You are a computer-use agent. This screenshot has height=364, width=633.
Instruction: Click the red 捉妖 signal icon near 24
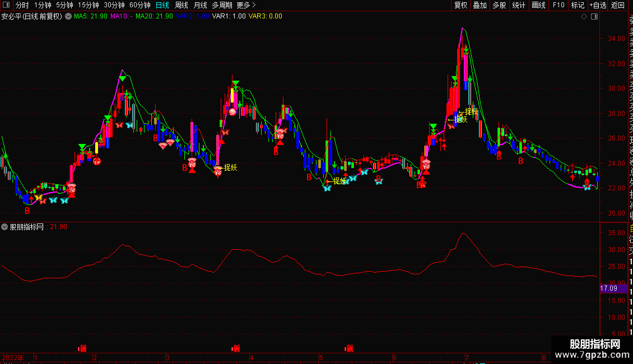pyautogui.click(x=218, y=171)
